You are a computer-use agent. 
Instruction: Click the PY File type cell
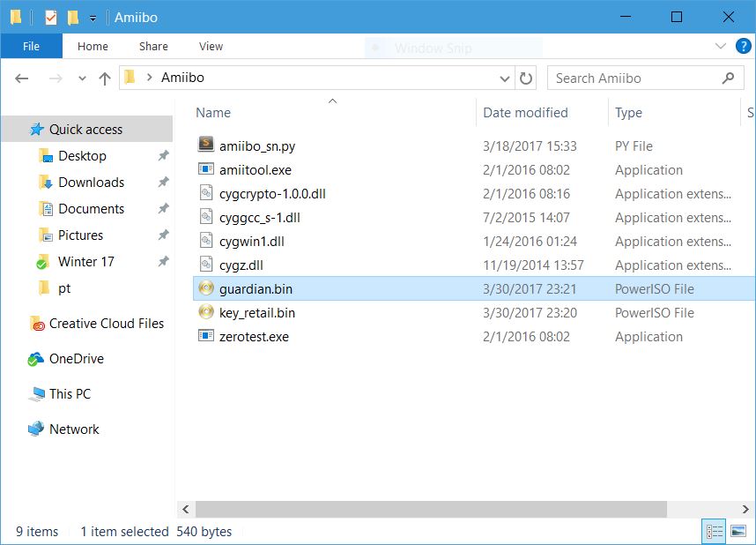coord(634,146)
